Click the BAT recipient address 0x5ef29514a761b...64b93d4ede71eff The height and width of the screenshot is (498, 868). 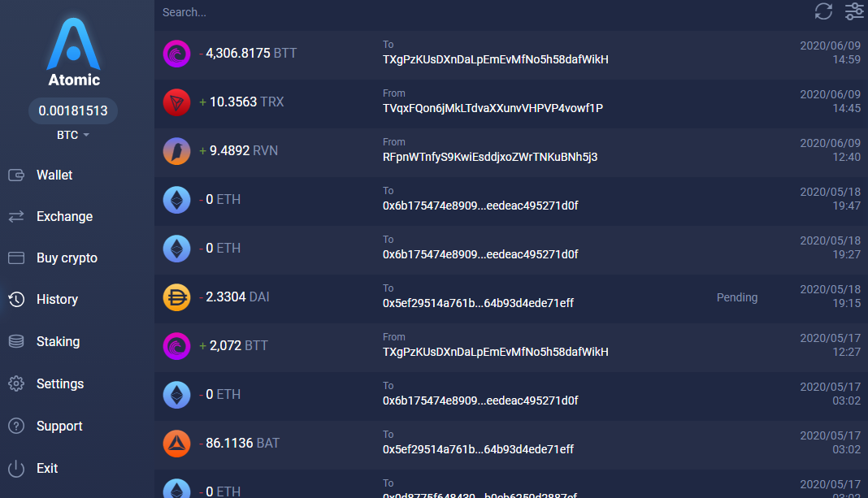tap(478, 449)
